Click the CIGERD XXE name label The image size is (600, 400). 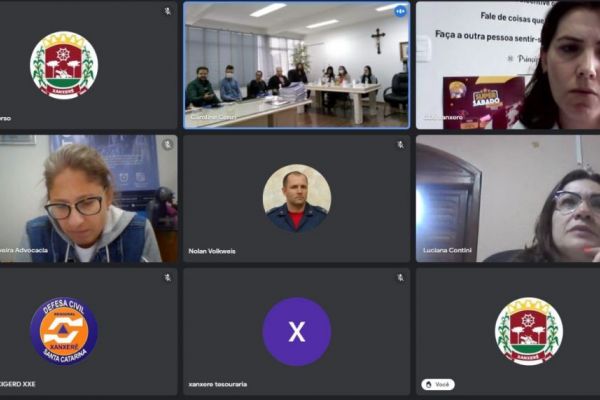(18, 384)
